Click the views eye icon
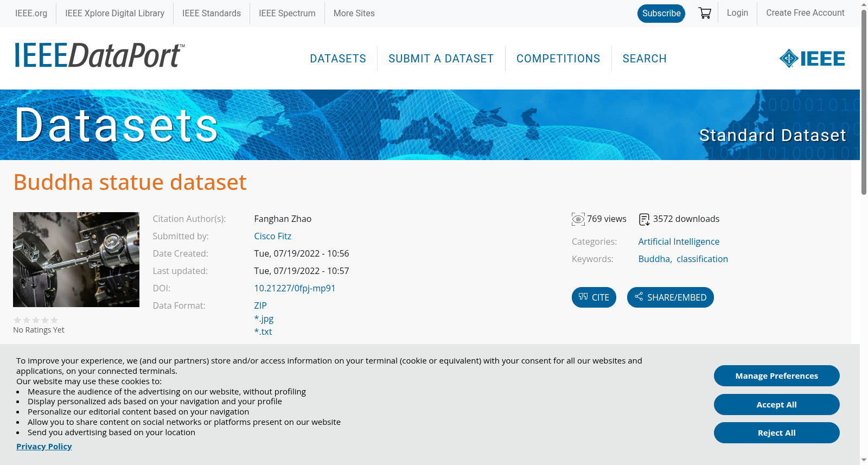 [x=578, y=219]
